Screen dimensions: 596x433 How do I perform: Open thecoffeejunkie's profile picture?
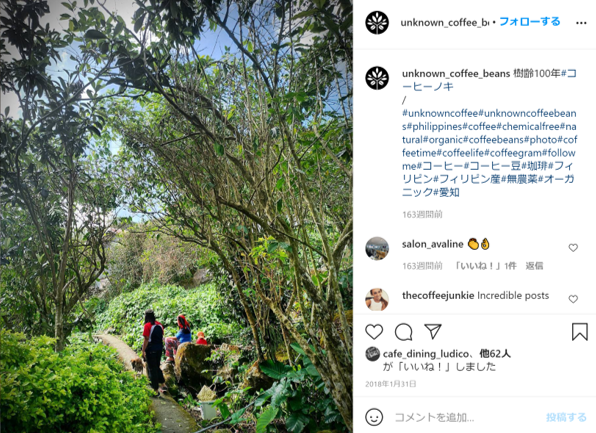[x=377, y=300]
